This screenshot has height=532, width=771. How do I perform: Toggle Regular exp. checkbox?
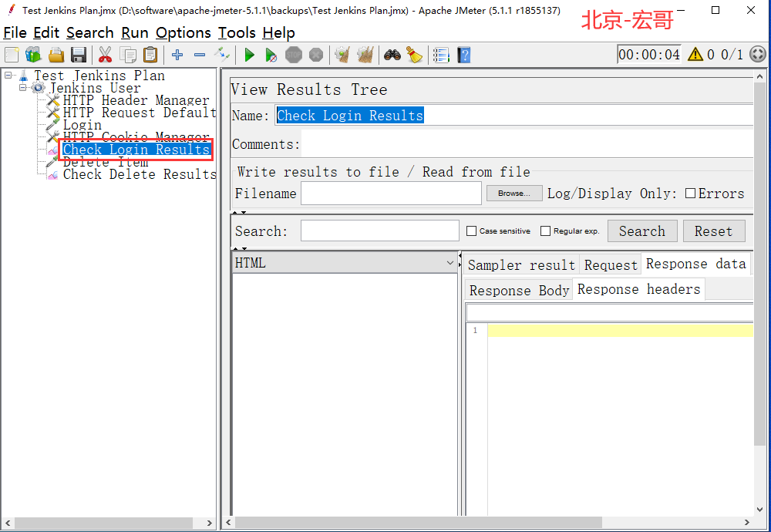coord(545,231)
